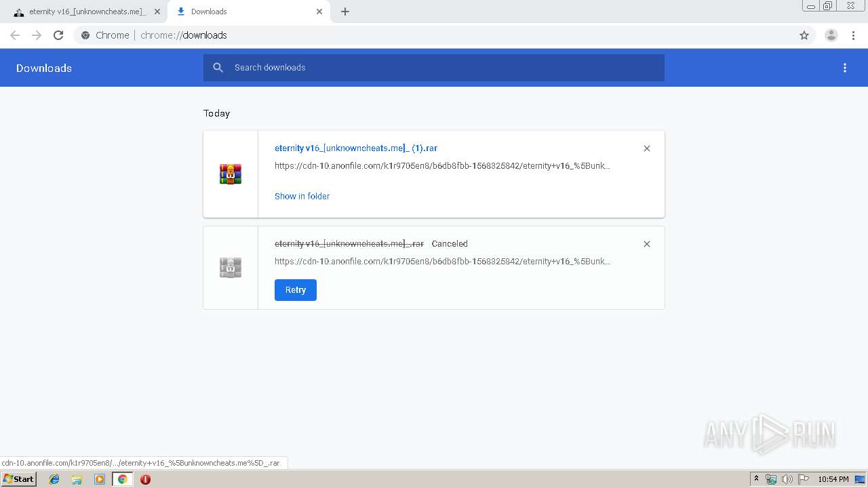Open Chrome's three-dot browser menu

click(x=854, y=35)
